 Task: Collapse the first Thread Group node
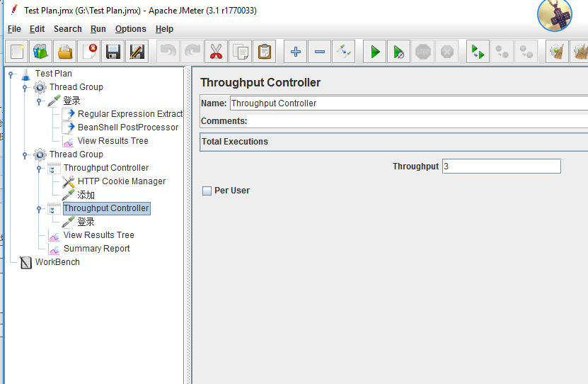25,88
